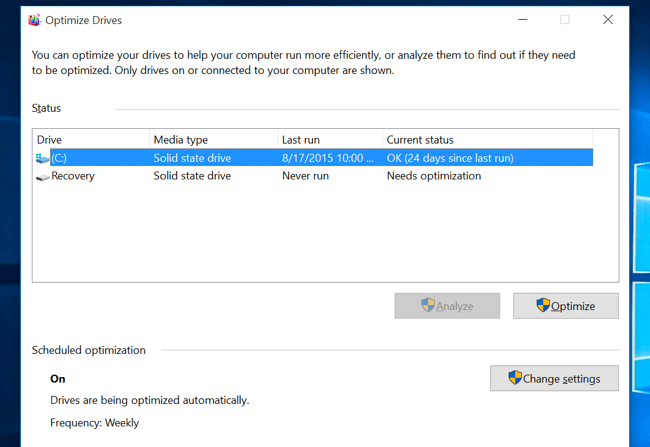
Task: Click the Current status column header
Action: (x=487, y=140)
